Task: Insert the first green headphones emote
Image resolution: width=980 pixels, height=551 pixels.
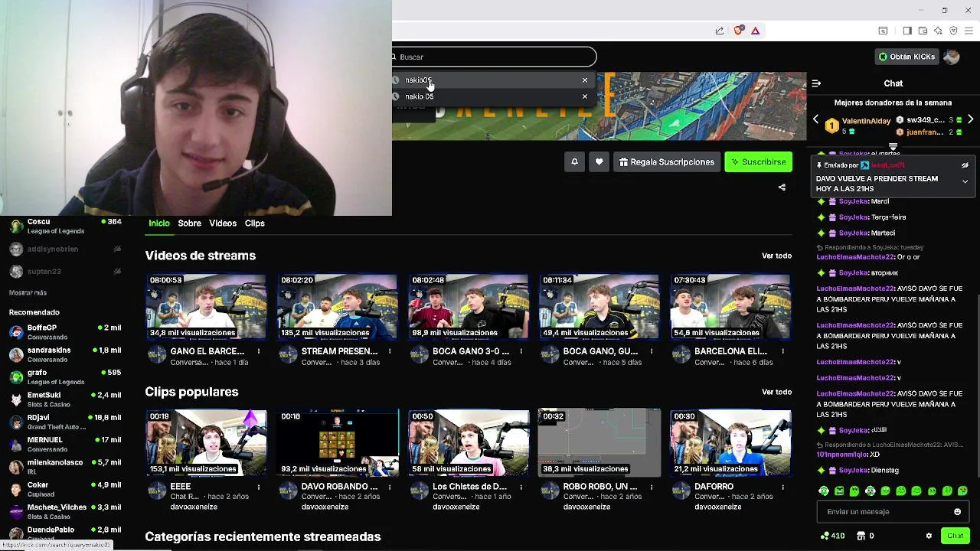Action: [824, 491]
